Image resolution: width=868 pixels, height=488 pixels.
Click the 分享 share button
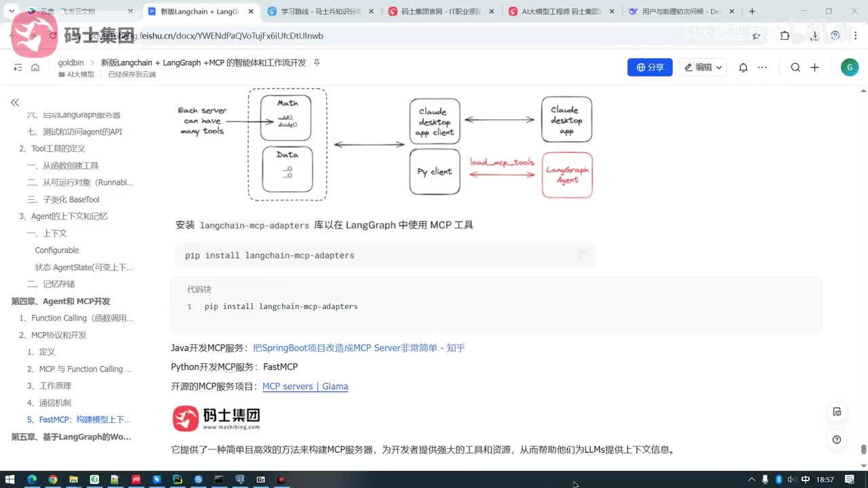click(x=650, y=67)
